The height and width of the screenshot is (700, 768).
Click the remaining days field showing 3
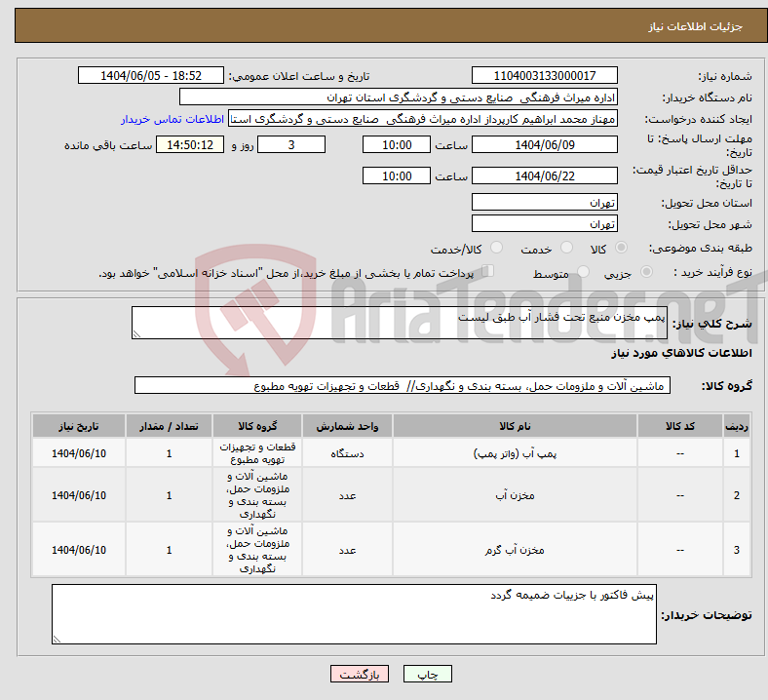click(x=291, y=144)
